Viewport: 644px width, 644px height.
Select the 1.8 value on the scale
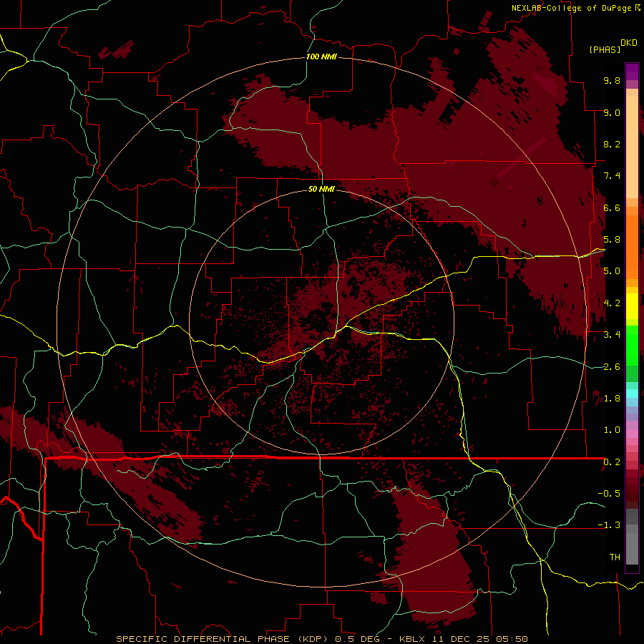click(612, 399)
